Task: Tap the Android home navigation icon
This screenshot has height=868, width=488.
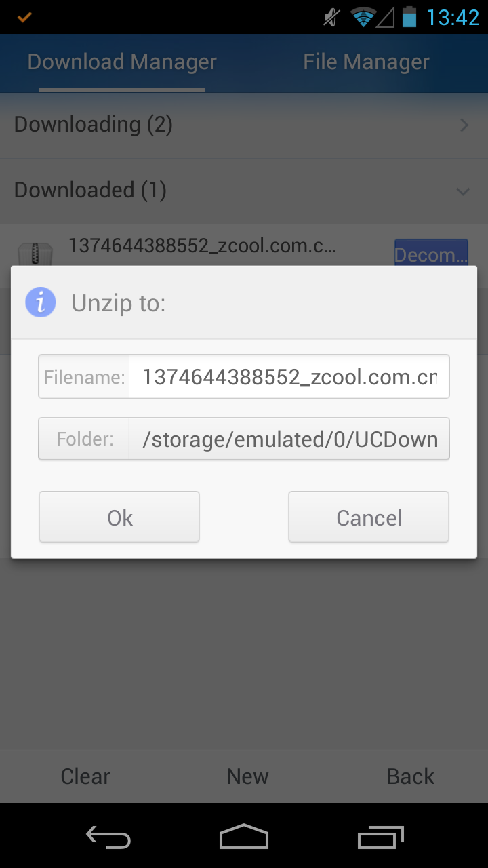Action: click(x=244, y=837)
